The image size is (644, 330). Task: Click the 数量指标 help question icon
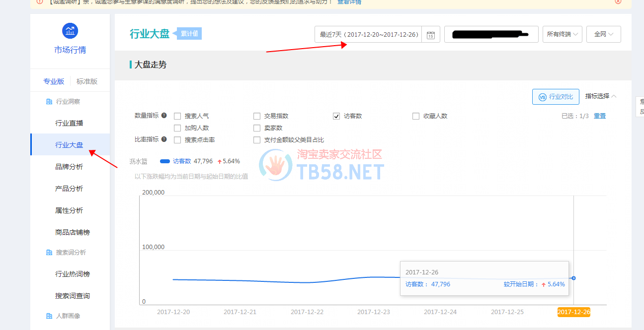tap(164, 116)
